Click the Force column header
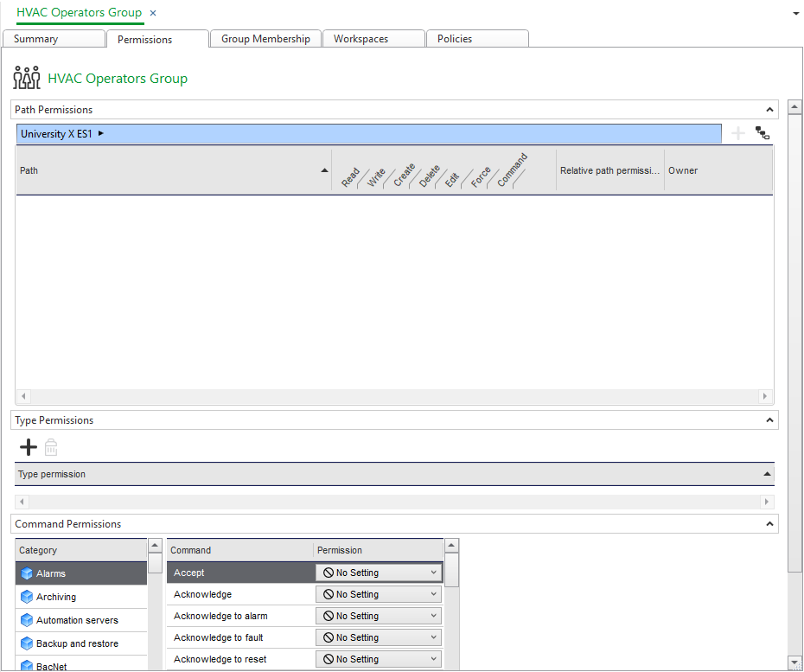This screenshot has height=672, width=804. pos(481,177)
